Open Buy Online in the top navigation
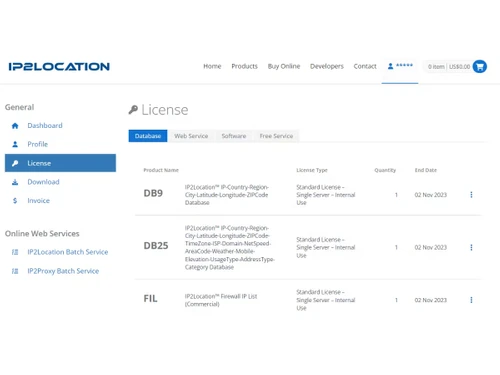 (x=284, y=66)
